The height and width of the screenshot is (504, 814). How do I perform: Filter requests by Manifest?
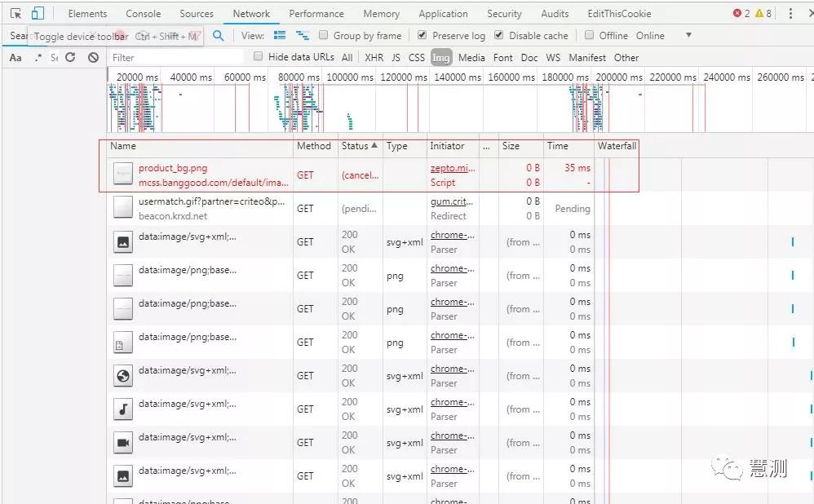[587, 58]
